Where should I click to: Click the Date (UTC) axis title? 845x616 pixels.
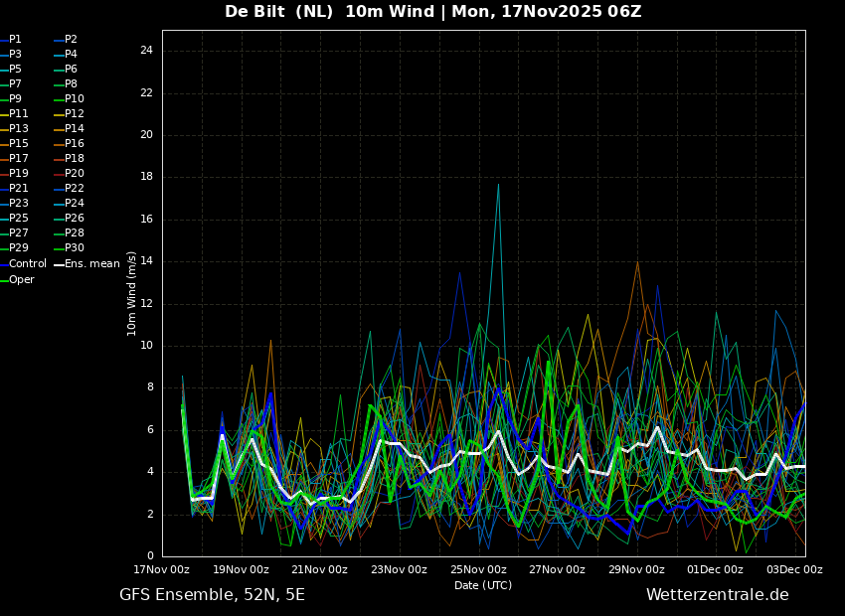(483, 585)
